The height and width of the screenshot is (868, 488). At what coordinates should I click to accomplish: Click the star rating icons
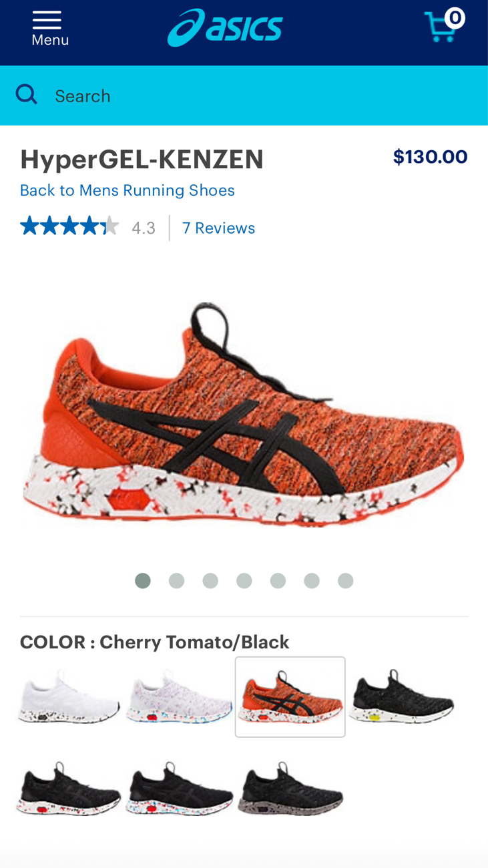(x=69, y=226)
